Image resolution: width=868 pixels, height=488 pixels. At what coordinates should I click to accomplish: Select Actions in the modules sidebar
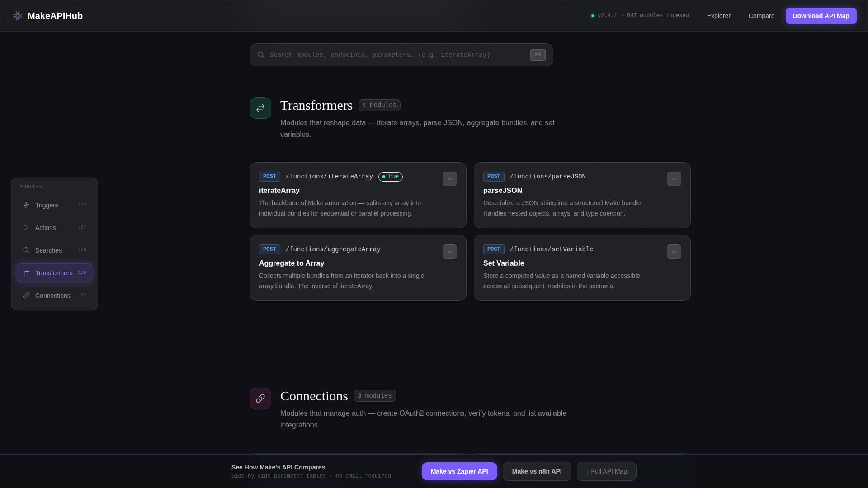point(55,228)
